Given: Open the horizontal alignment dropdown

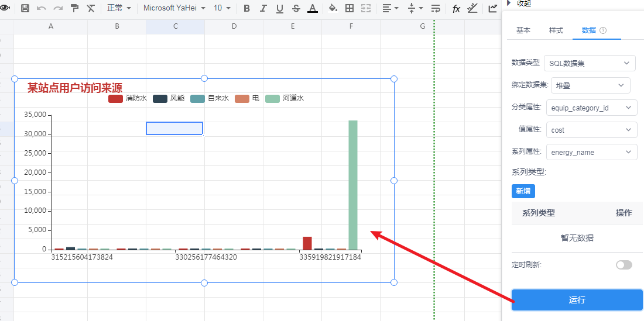Looking at the screenshot, I should pyautogui.click(x=390, y=8).
